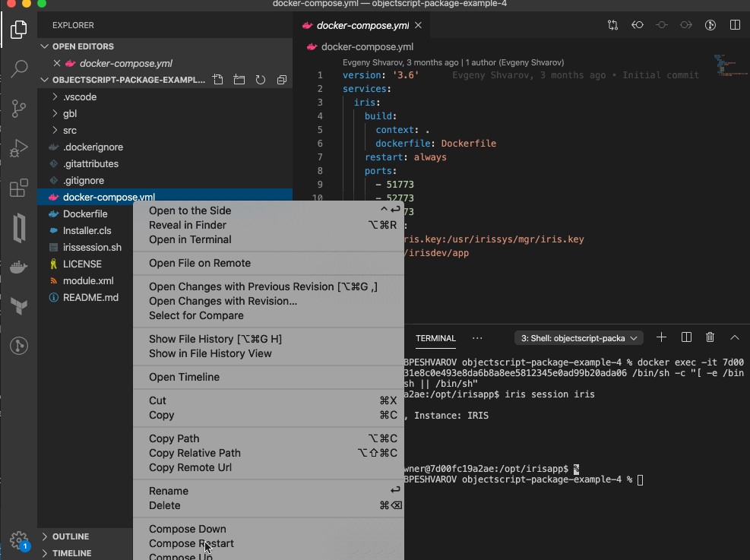Viewport: 750px width, 560px height.
Task: Maximize the terminal panel with the chevron
Action: pos(734,337)
